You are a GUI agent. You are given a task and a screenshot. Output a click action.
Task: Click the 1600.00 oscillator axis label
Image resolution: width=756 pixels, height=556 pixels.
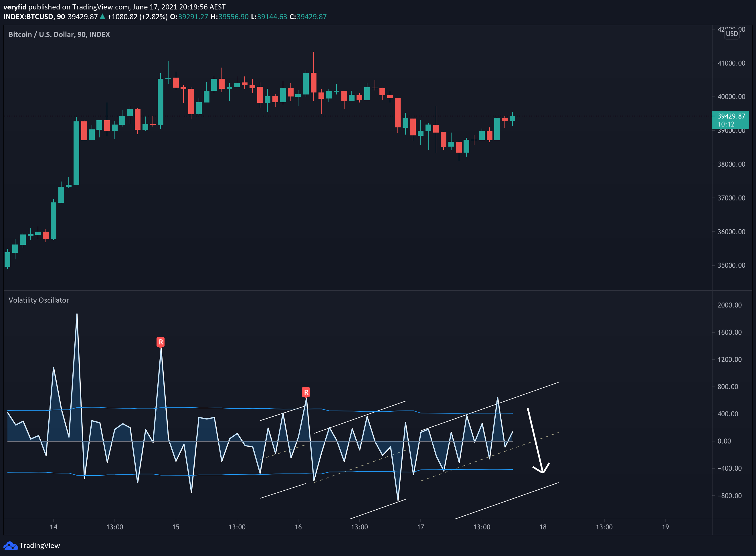click(729, 332)
